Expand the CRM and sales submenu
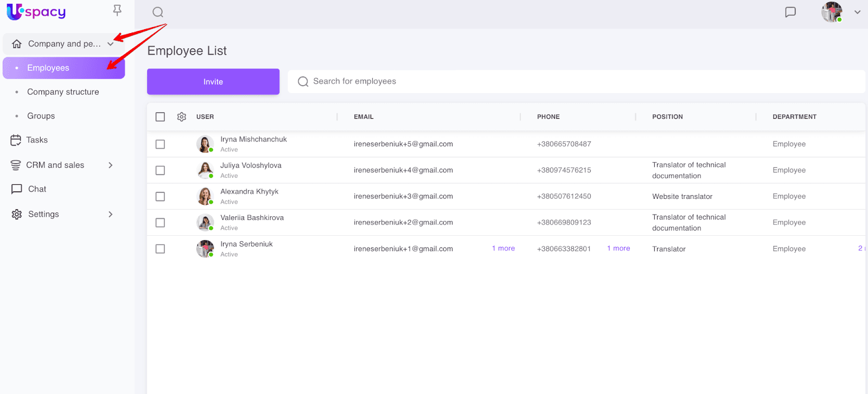The image size is (868, 394). [x=111, y=165]
